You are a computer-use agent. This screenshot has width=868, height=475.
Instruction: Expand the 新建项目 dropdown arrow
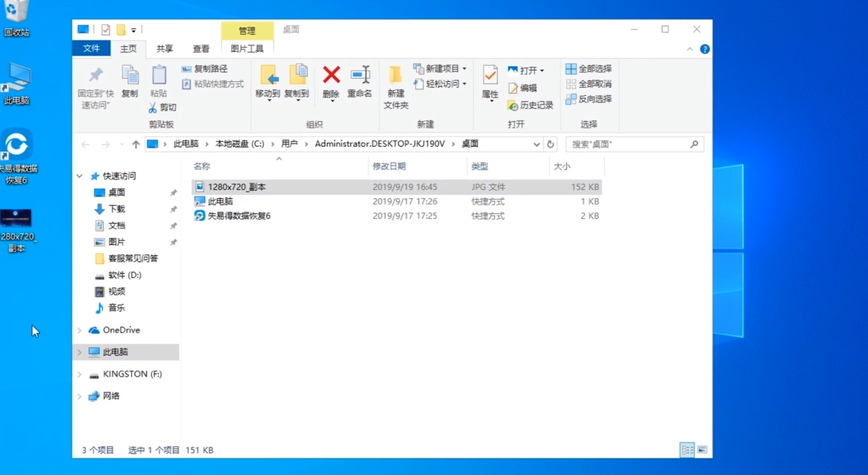click(x=465, y=68)
